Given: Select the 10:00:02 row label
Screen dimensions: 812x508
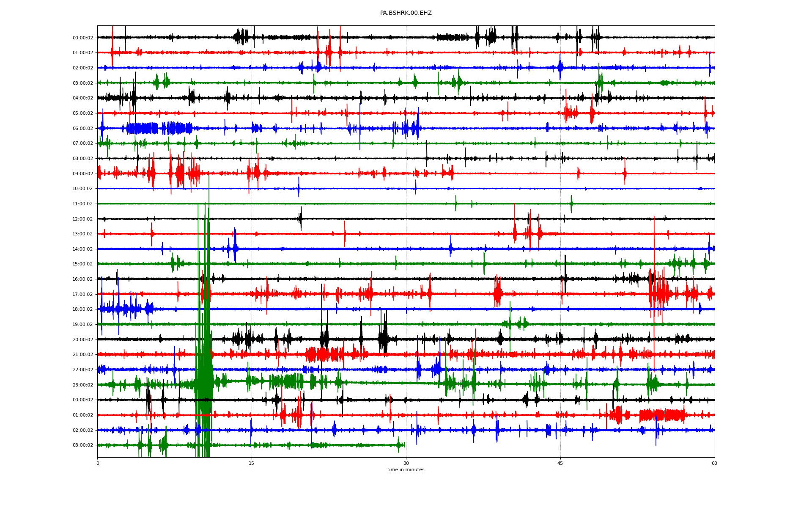Looking at the screenshot, I should coord(82,189).
